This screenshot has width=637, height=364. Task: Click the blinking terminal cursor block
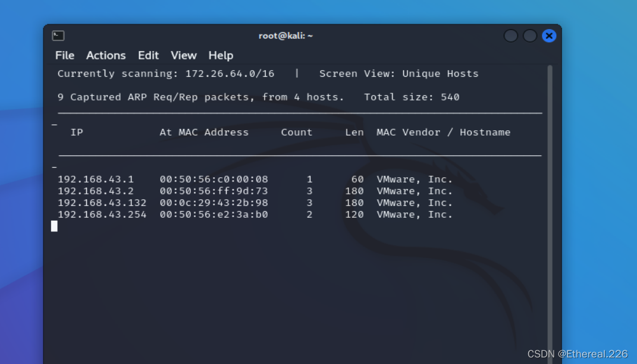click(54, 226)
